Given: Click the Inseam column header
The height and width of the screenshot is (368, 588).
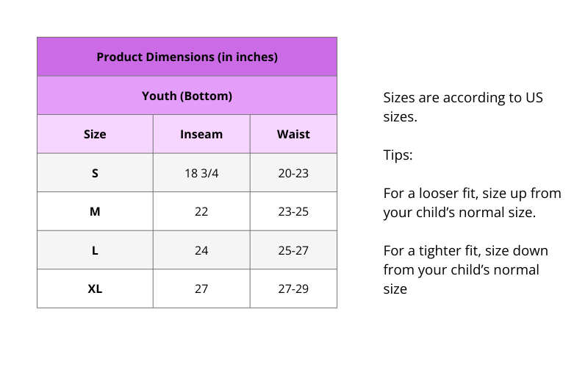Looking at the screenshot, I should click(x=201, y=134).
